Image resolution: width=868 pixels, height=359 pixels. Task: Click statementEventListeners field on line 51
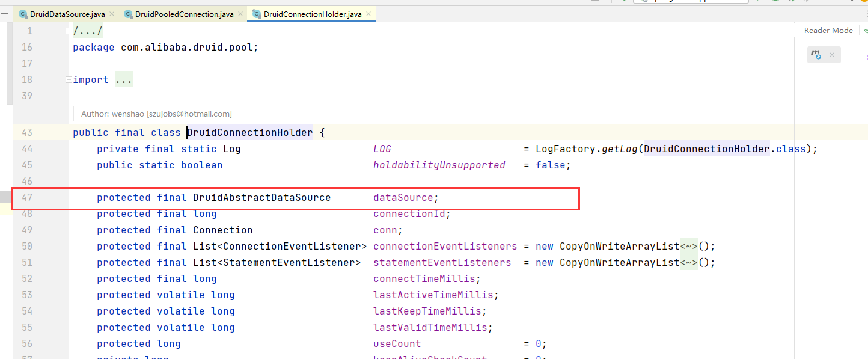point(442,263)
